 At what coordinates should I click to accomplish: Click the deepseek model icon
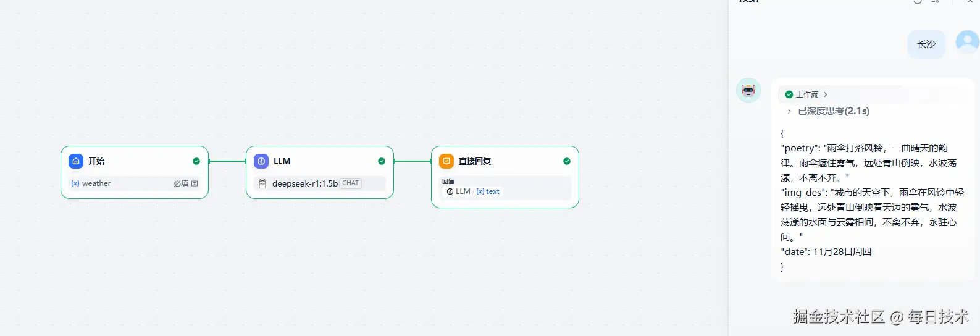pos(262,183)
